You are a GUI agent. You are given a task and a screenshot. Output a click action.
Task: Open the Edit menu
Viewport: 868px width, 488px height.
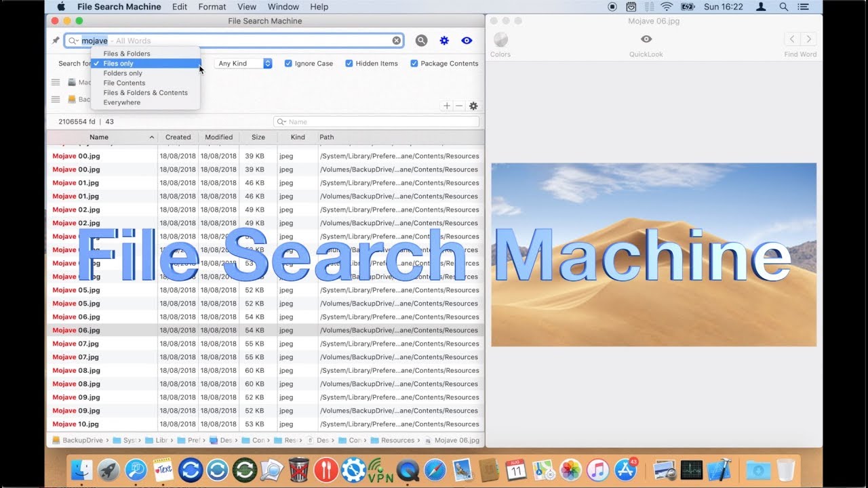(180, 7)
